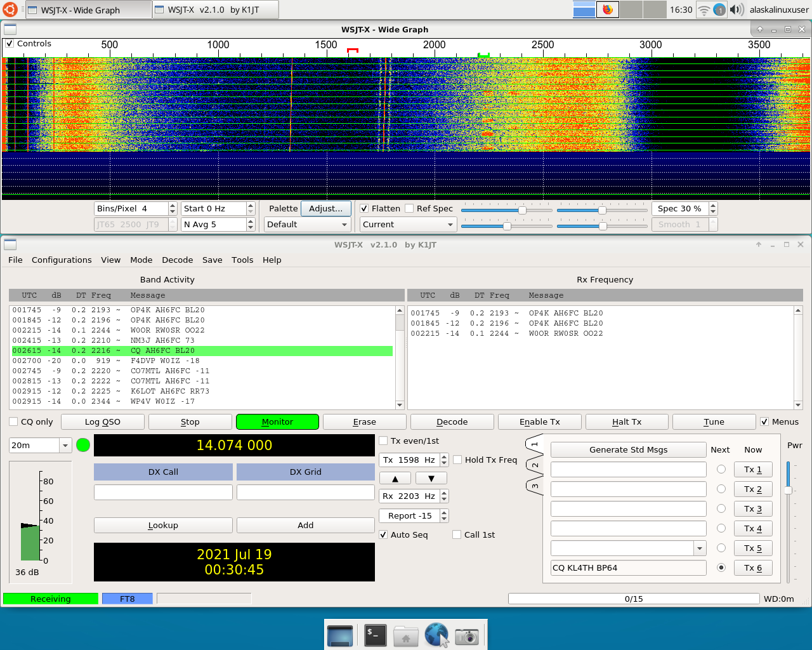The height and width of the screenshot is (650, 812).
Task: Open the Configurations menu
Action: point(62,260)
